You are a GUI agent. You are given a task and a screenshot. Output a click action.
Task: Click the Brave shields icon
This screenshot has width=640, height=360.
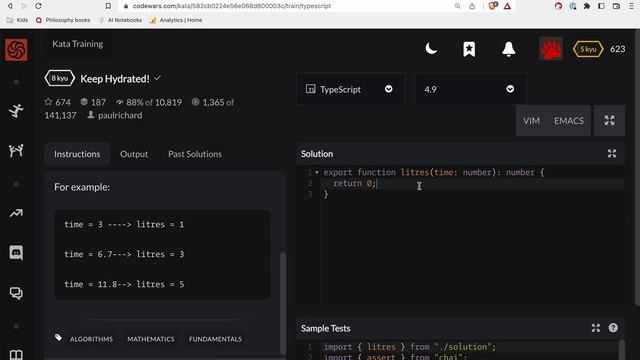493,6
